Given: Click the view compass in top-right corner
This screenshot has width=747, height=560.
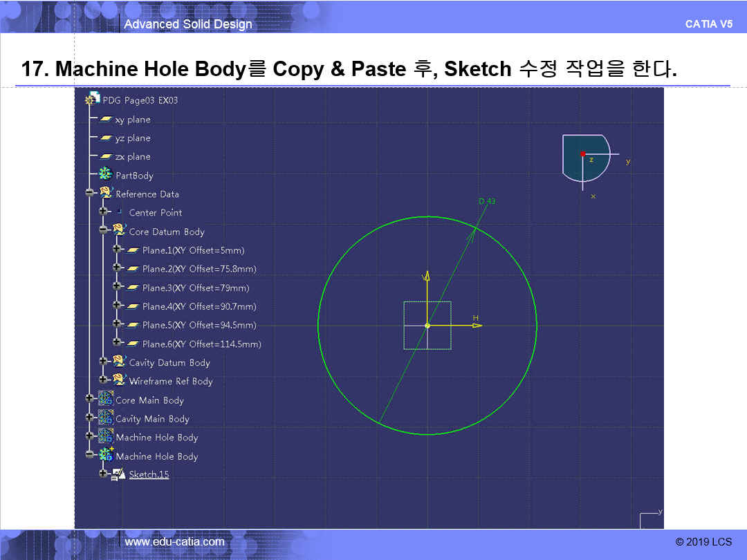Looking at the screenshot, I should (586, 158).
